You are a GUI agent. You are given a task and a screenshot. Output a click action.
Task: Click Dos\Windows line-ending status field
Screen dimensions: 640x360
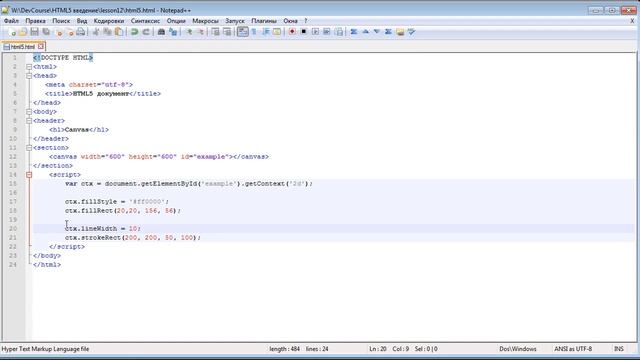(x=518, y=349)
